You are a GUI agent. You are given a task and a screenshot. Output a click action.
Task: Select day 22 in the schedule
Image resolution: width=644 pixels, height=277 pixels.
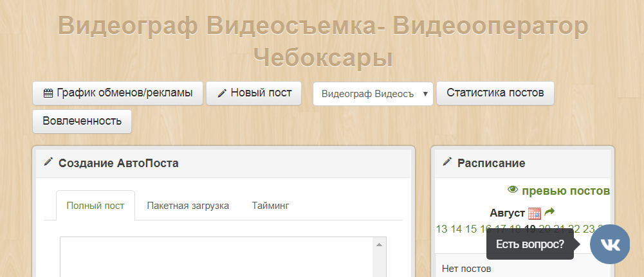574,229
